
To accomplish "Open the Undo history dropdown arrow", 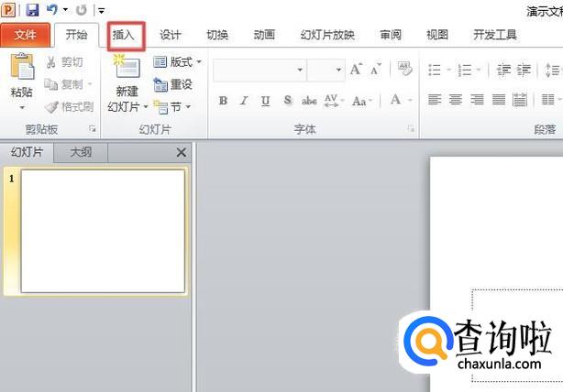I will click(x=65, y=10).
